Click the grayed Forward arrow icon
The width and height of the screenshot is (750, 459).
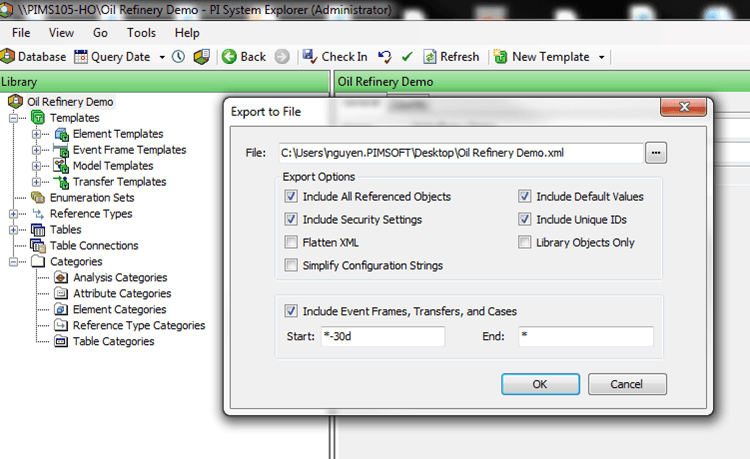click(282, 56)
